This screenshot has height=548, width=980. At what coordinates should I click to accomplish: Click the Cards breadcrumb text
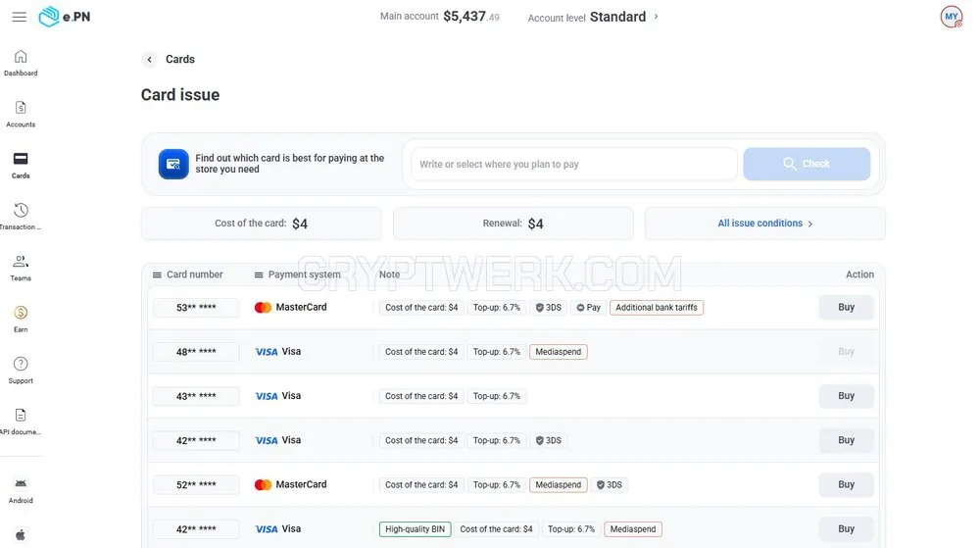pyautogui.click(x=180, y=60)
